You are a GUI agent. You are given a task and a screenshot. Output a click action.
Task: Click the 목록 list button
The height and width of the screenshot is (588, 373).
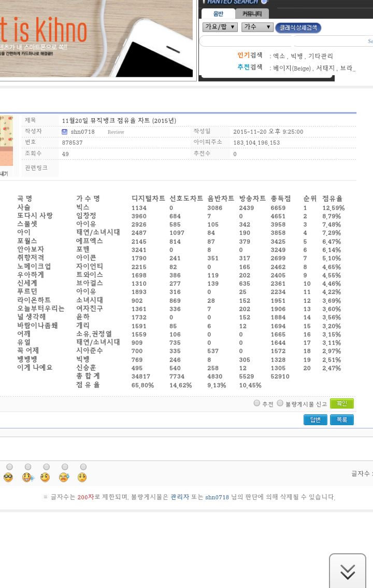point(341,419)
